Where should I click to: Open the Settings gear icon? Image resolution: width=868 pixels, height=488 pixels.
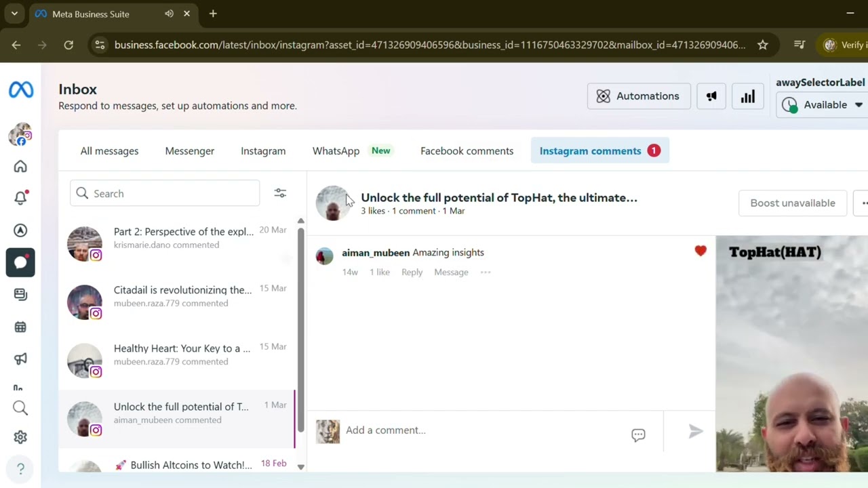pyautogui.click(x=20, y=438)
